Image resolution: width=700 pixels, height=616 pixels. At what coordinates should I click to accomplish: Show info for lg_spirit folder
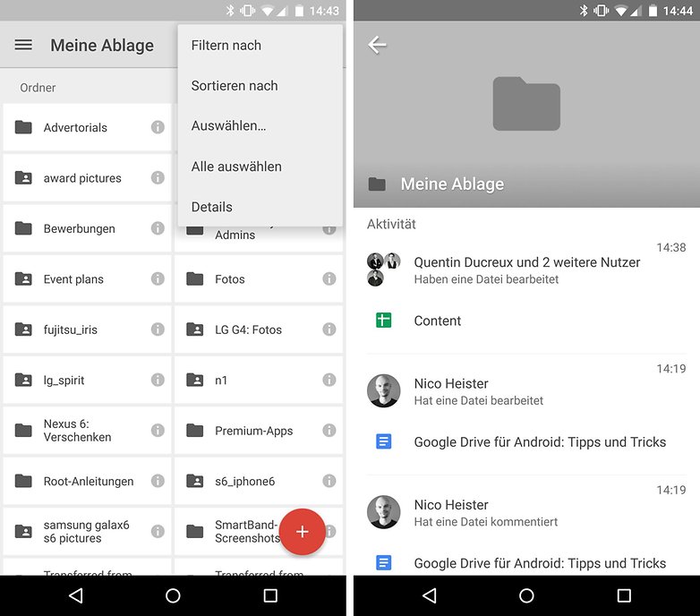tap(158, 380)
